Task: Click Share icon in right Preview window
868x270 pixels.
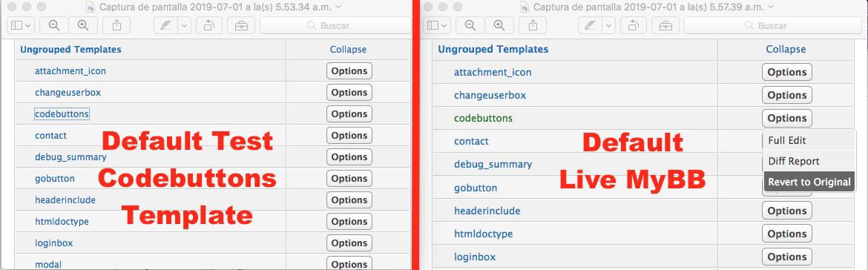Action: click(x=533, y=25)
